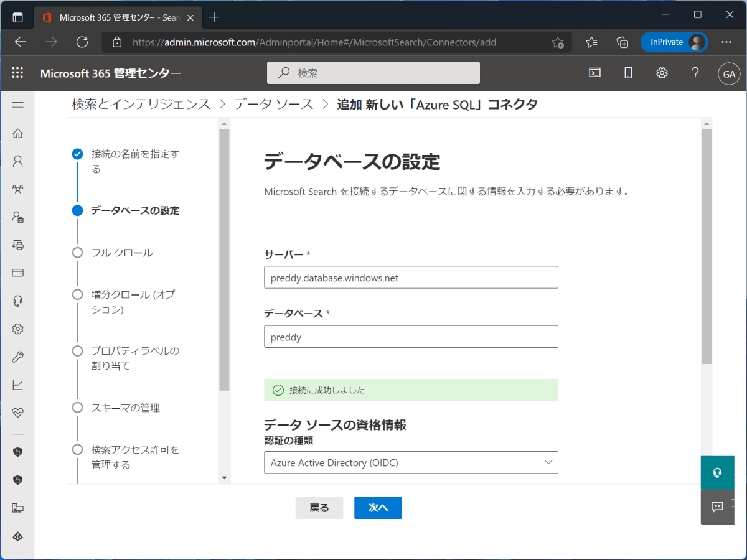Collapse navigation menu hamburger icon
The image size is (747, 560).
(x=17, y=105)
